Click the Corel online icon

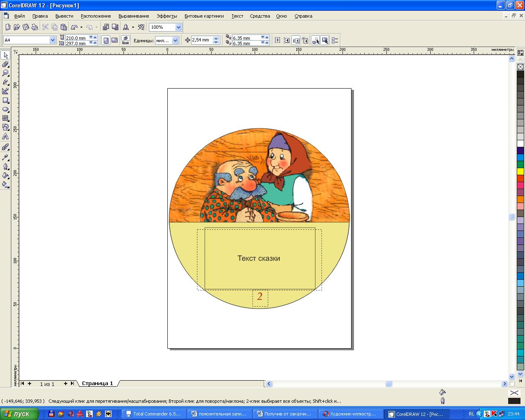click(142, 27)
